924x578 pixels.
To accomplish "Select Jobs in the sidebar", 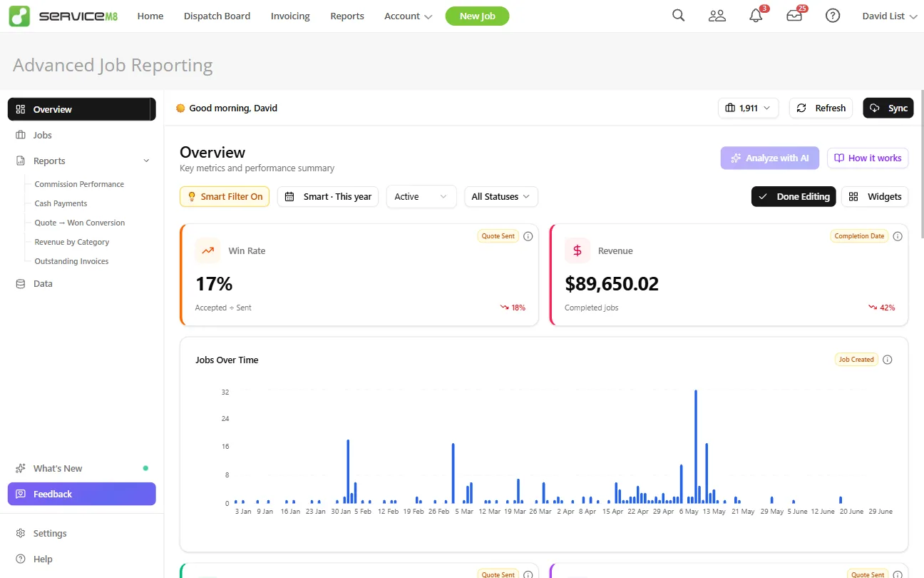I will pyautogui.click(x=81, y=135).
